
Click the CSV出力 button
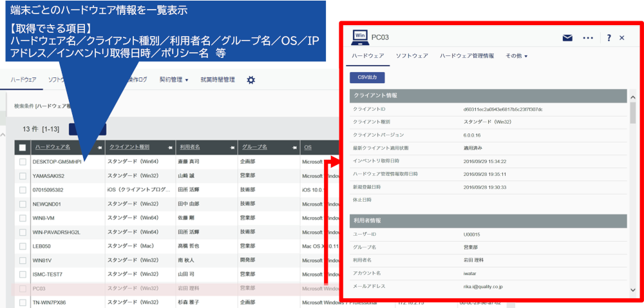coord(367,77)
